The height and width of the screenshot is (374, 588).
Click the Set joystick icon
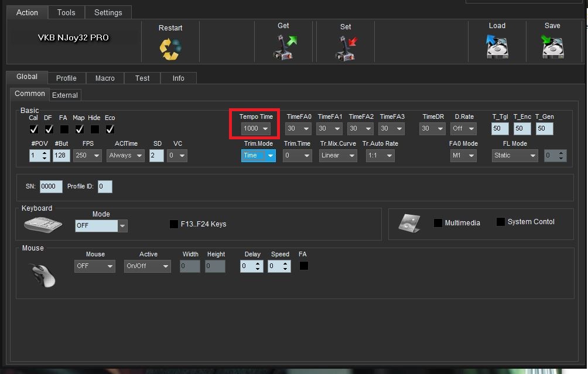tap(346, 48)
